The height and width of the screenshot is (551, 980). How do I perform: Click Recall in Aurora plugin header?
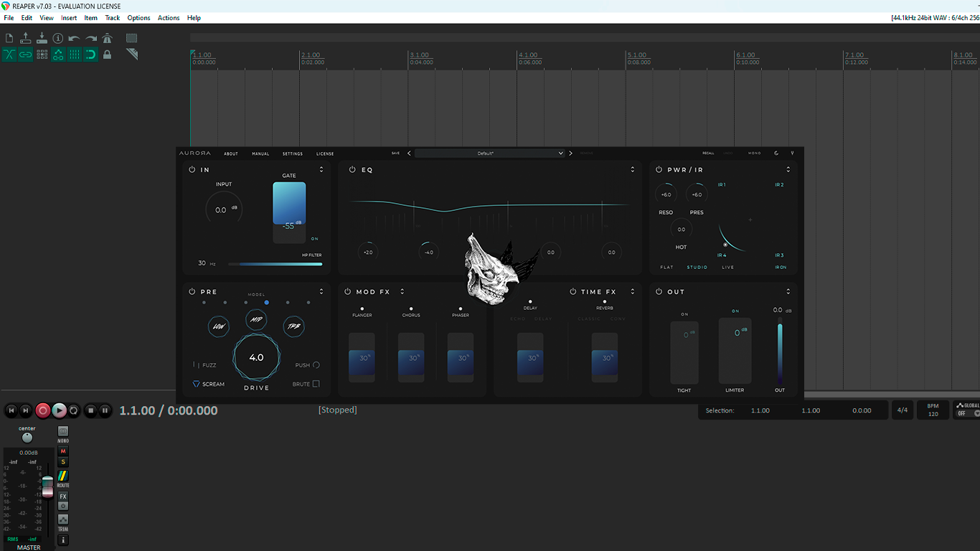tap(708, 153)
